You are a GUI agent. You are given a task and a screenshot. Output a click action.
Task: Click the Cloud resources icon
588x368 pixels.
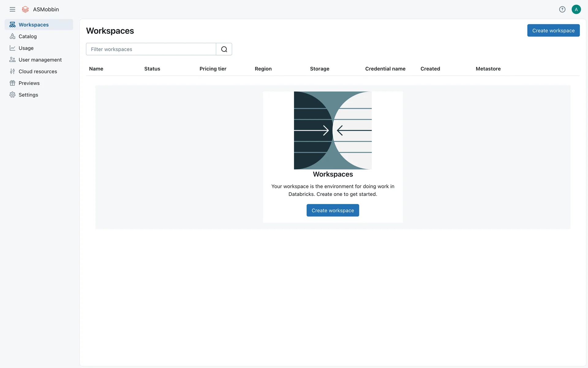click(12, 71)
